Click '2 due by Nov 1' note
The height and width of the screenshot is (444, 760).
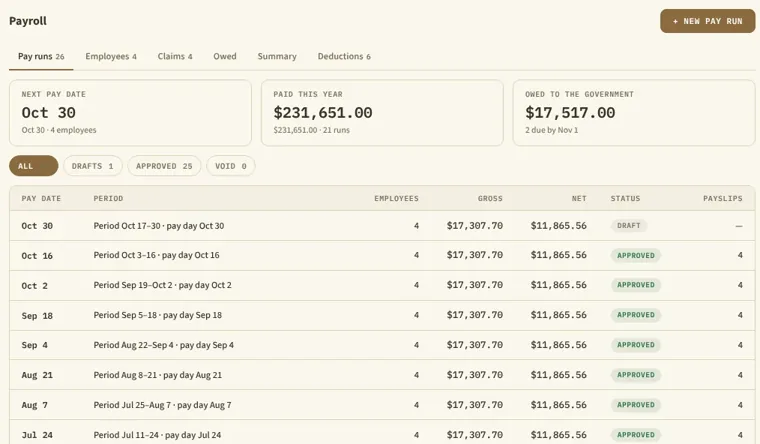pos(552,130)
